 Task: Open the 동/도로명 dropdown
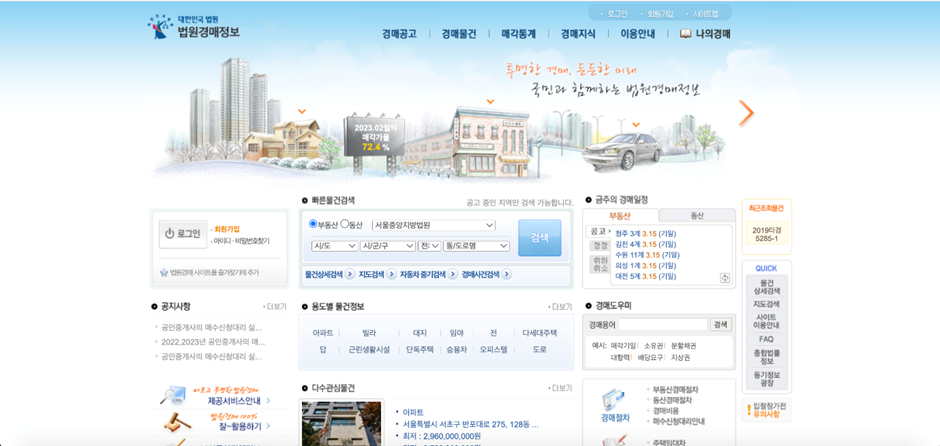coord(476,246)
